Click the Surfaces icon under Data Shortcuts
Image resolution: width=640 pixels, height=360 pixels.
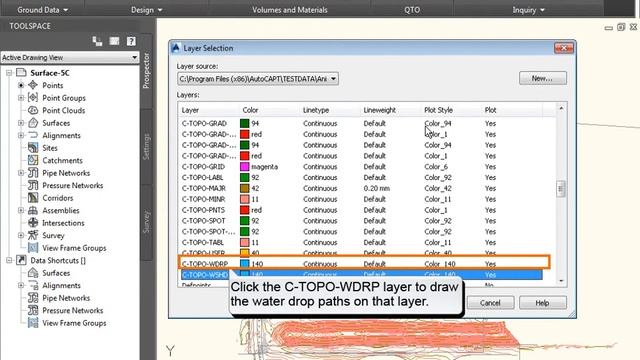(x=33, y=273)
